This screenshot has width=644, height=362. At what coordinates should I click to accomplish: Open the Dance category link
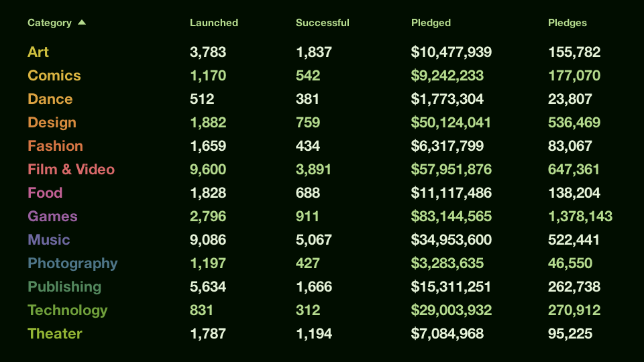pyautogui.click(x=50, y=99)
